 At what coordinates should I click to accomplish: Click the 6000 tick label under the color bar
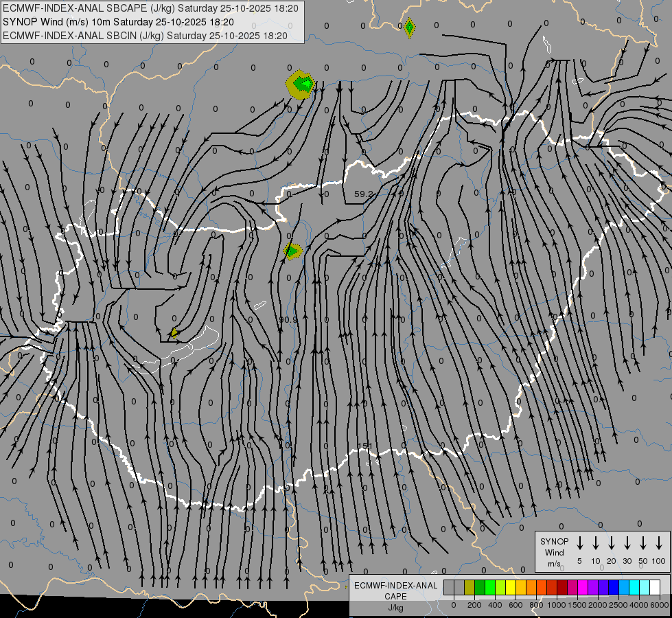[x=660, y=605]
